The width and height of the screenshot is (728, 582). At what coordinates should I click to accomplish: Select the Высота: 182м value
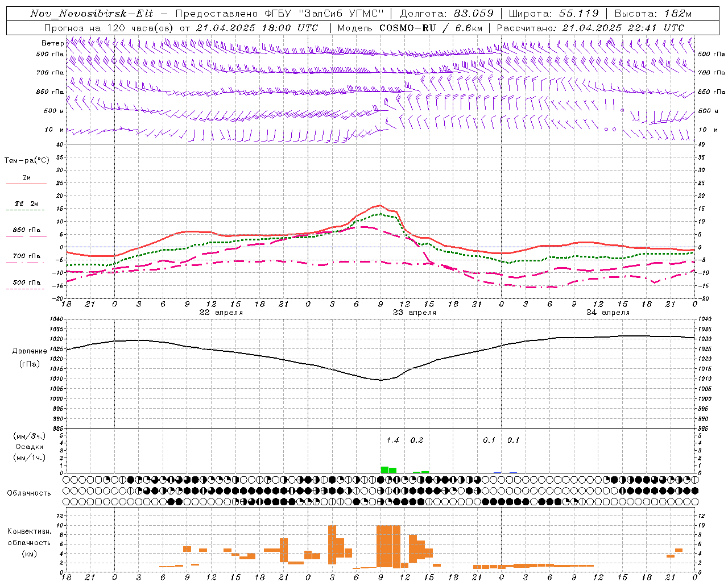653,14
